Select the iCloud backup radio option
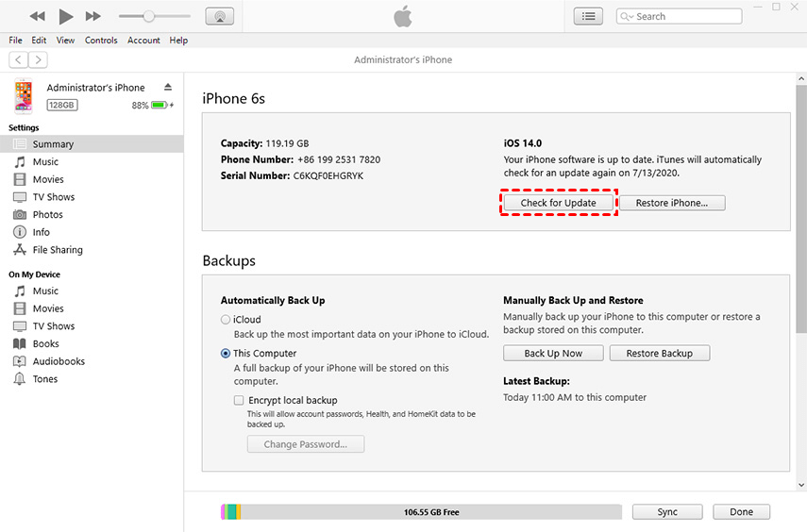 click(226, 320)
